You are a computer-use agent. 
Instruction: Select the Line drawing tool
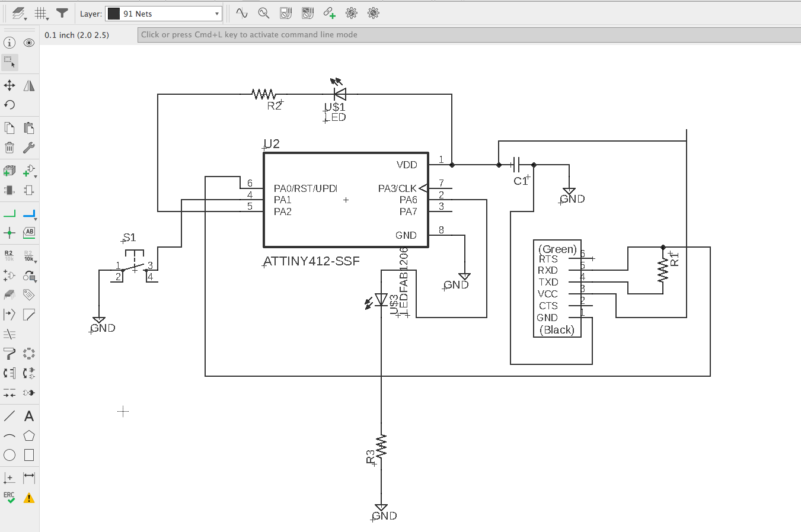[9, 416]
